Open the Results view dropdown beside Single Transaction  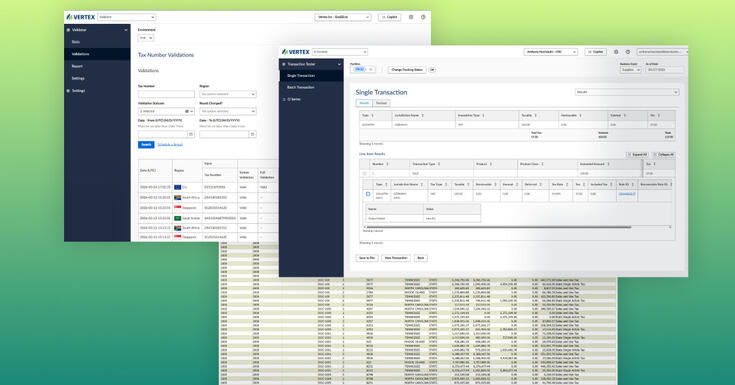[x=627, y=92]
